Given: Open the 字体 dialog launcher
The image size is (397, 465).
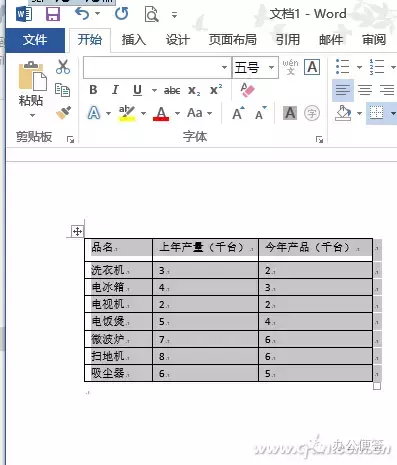Looking at the screenshot, I should coord(319,139).
